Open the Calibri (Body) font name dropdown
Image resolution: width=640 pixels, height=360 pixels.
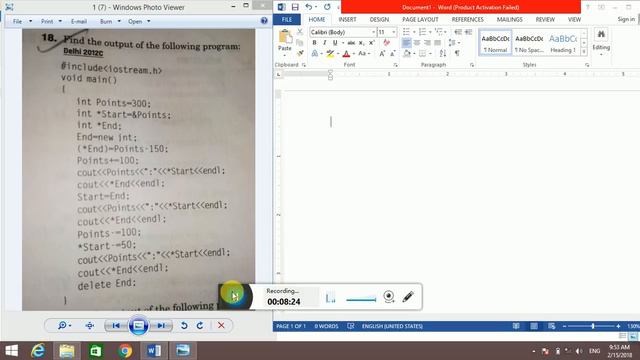[373, 32]
